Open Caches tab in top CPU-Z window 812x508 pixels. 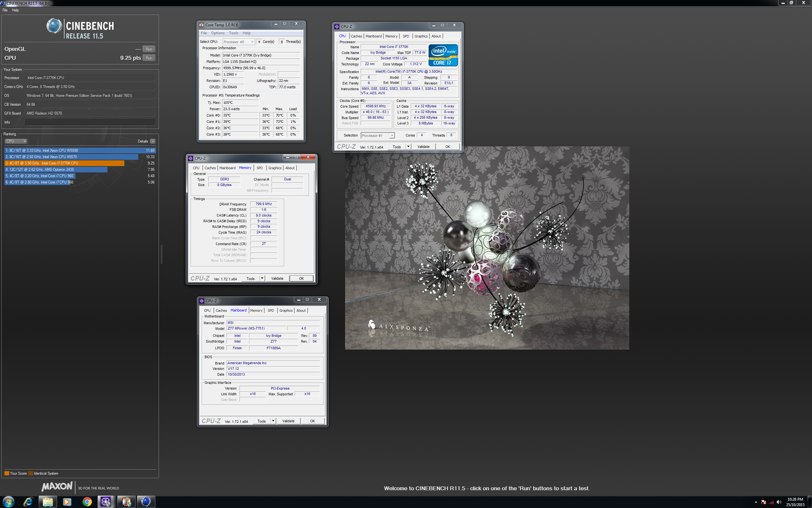[x=356, y=36]
